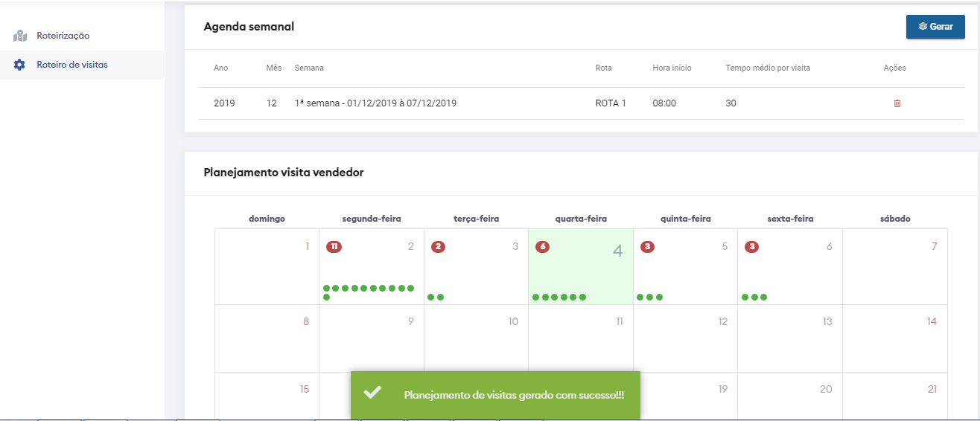Choose day 10 in the calendar

(x=476, y=338)
